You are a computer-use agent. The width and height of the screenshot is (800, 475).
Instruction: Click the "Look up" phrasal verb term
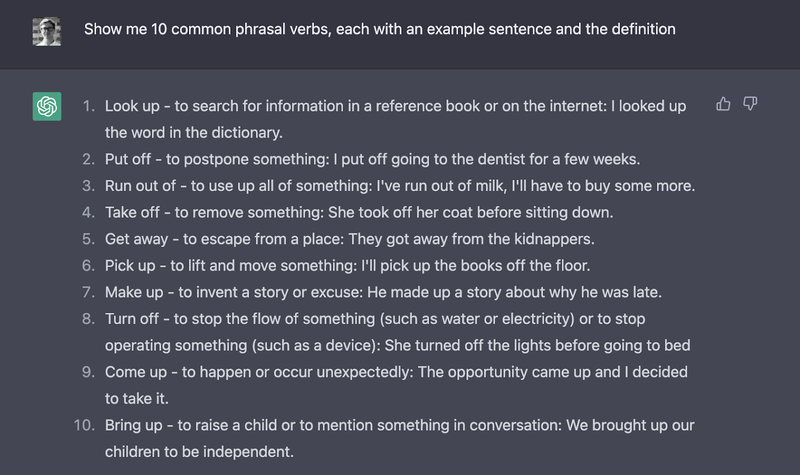132,105
